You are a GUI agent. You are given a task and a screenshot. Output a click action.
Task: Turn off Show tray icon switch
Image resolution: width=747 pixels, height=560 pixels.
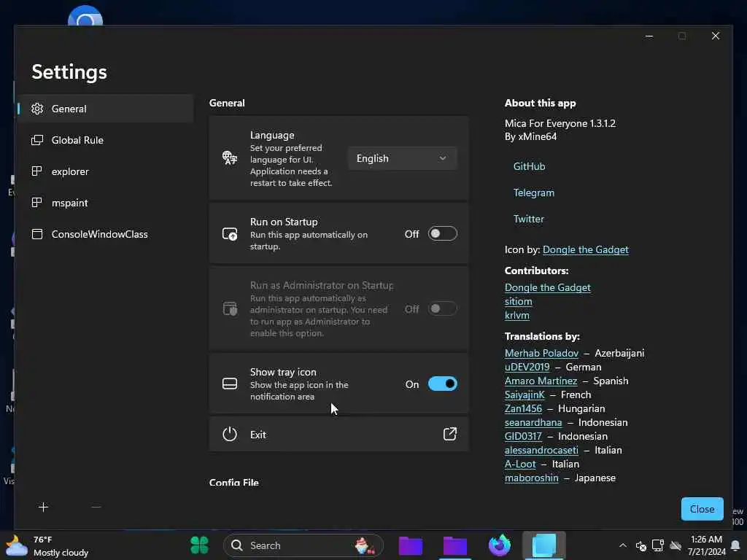point(443,384)
